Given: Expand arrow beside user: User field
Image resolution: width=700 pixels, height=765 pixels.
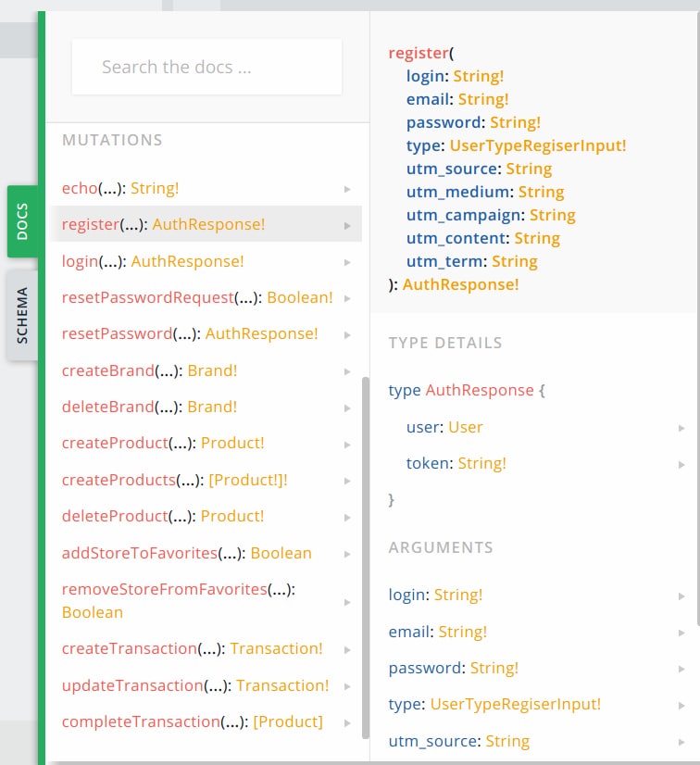Looking at the screenshot, I should click(x=681, y=429).
